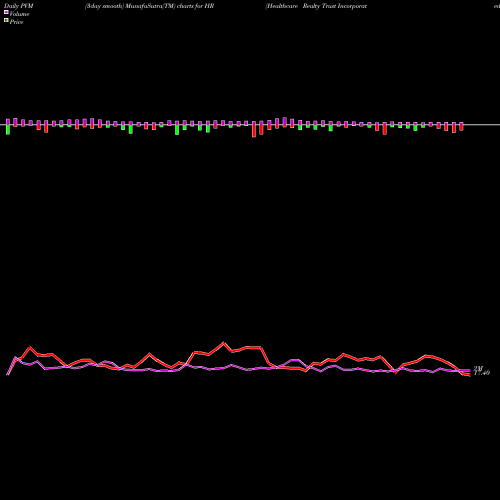Click the red-green Price legend swatch

coord(6,21)
